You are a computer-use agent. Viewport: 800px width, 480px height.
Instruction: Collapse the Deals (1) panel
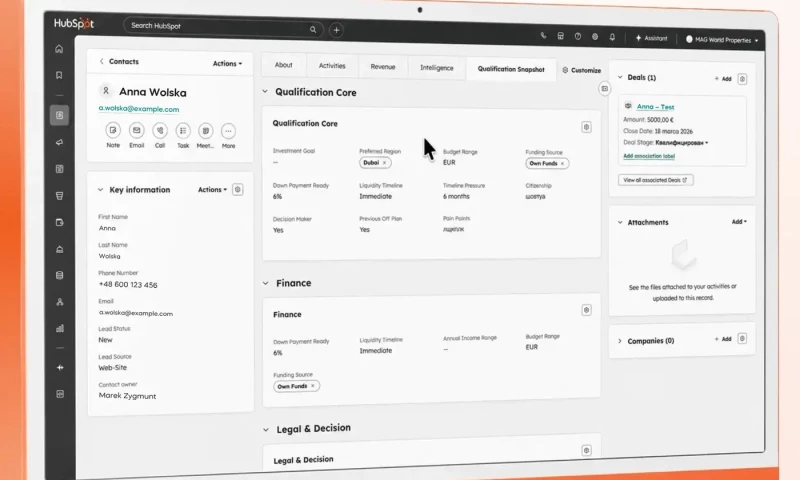coord(620,78)
